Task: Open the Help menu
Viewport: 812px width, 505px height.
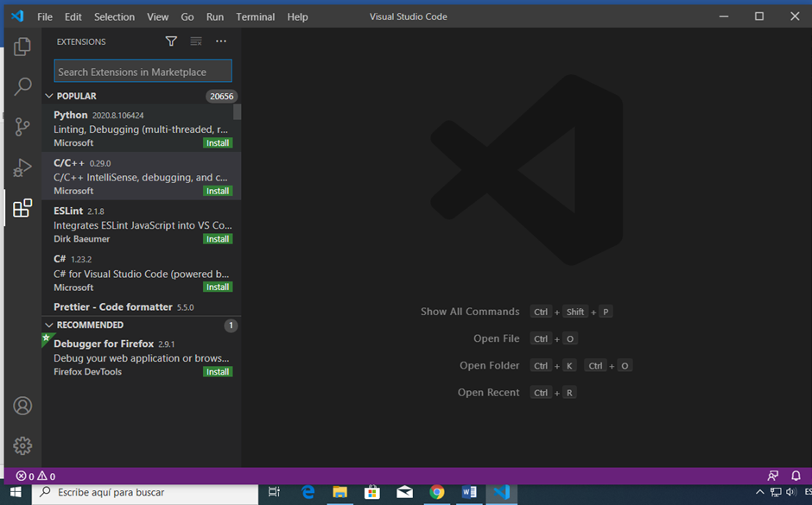Action: tap(298, 16)
